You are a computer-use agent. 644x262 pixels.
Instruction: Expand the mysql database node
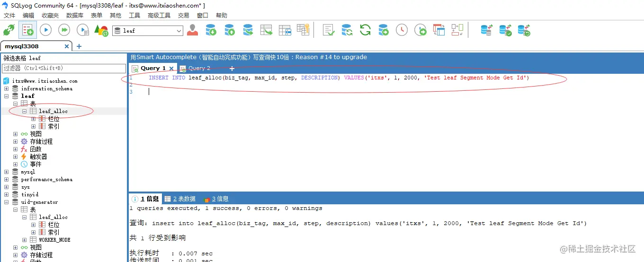[7, 172]
